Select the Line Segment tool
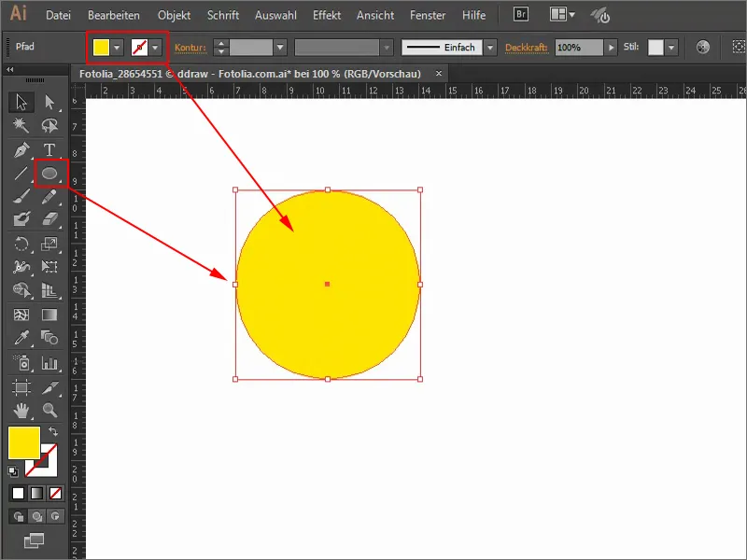This screenshot has width=747, height=560. point(21,174)
